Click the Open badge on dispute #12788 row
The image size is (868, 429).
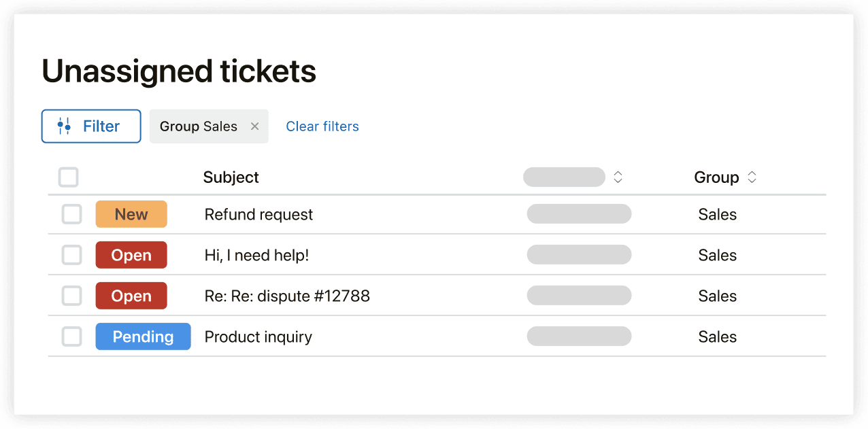pyautogui.click(x=131, y=296)
